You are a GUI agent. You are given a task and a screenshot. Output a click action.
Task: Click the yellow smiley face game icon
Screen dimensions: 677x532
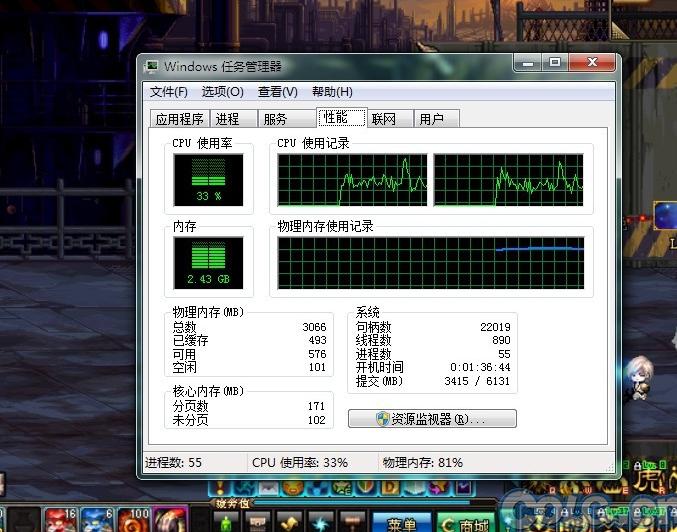293,488
